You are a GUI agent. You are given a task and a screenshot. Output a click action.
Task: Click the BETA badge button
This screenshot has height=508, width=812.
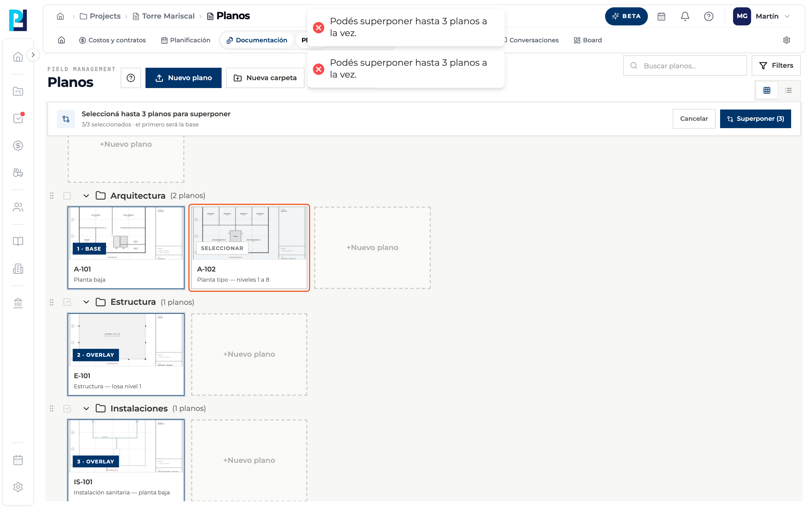[x=626, y=16]
